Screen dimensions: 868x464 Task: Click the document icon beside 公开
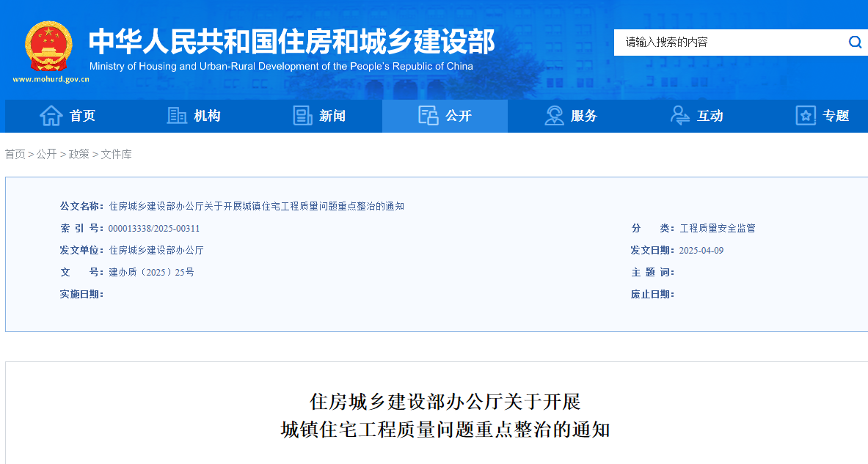click(428, 116)
